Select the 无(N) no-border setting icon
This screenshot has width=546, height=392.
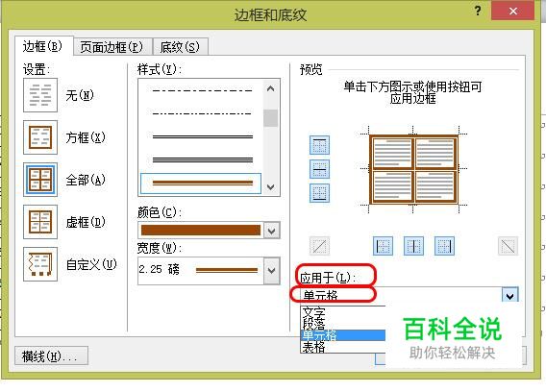pyautogui.click(x=40, y=95)
